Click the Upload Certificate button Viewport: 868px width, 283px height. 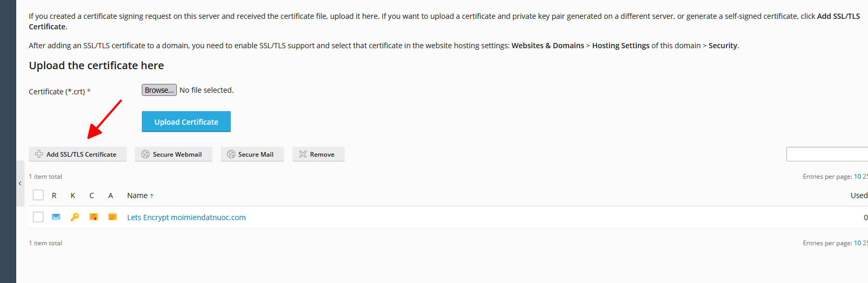click(x=186, y=122)
